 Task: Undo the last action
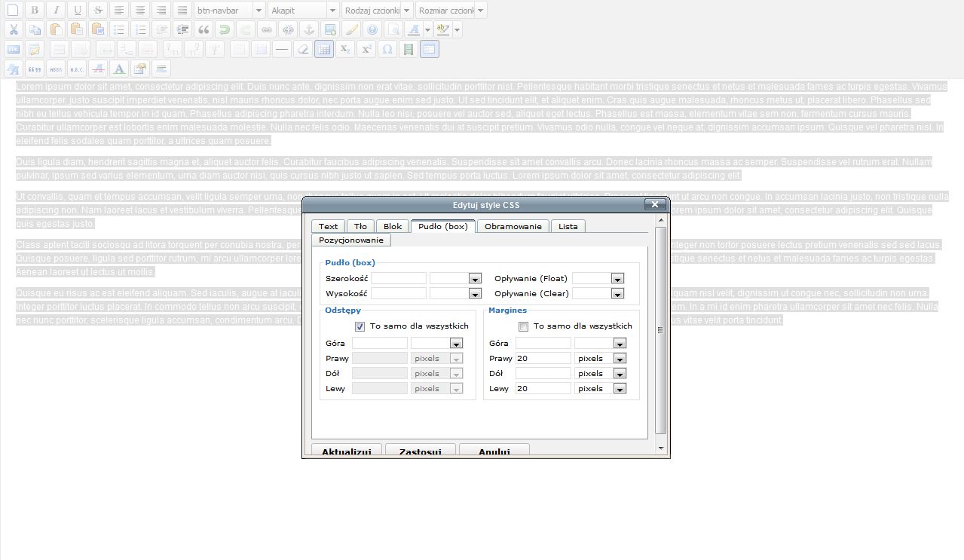coord(224,29)
